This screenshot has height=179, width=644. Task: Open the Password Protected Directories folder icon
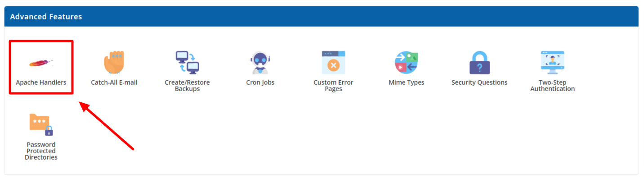[41, 125]
